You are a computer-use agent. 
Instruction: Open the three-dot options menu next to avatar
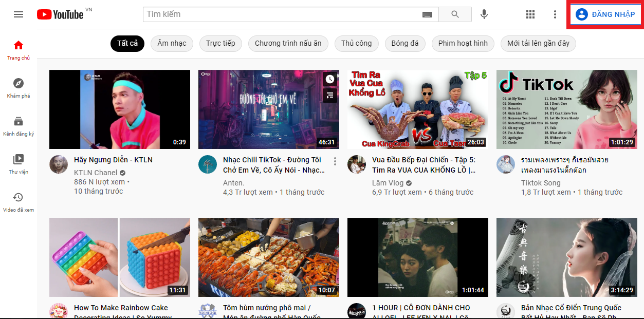tap(555, 14)
